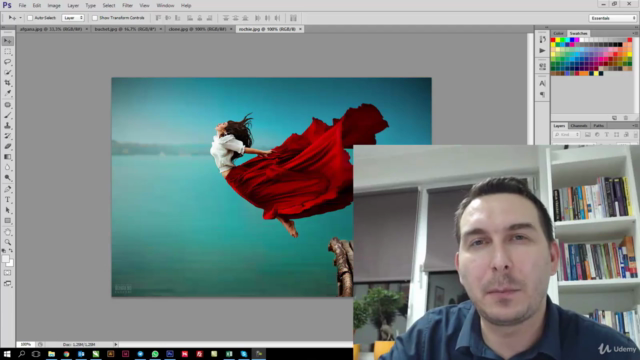Viewport: 640px width, 360px height.
Task: Open the Swatches panel flyout menu
Action: (x=635, y=33)
